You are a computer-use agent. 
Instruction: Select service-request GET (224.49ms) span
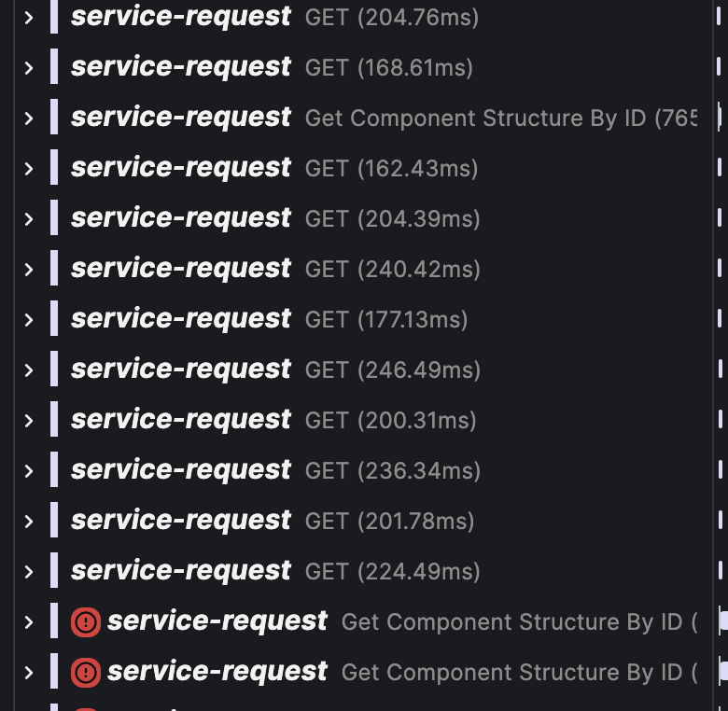coord(181,571)
